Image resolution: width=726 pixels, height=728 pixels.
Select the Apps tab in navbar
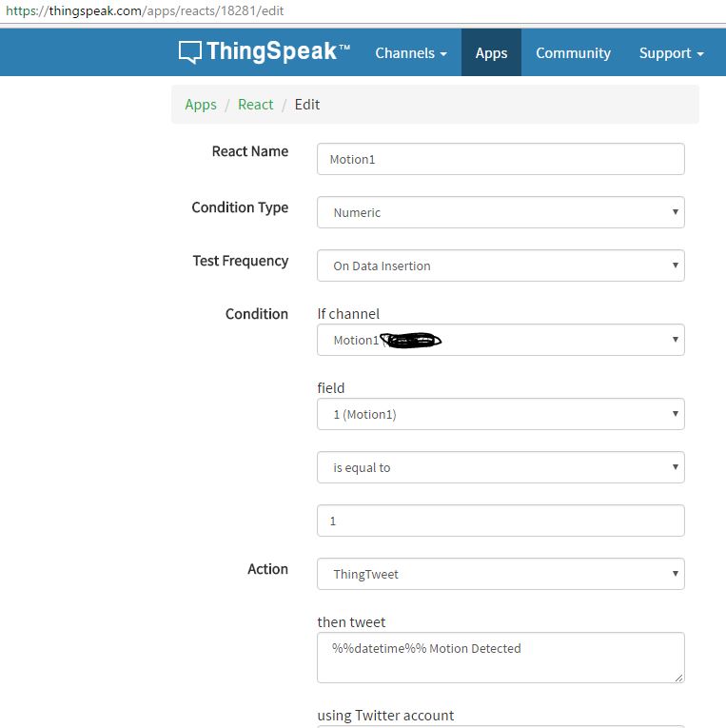[491, 53]
